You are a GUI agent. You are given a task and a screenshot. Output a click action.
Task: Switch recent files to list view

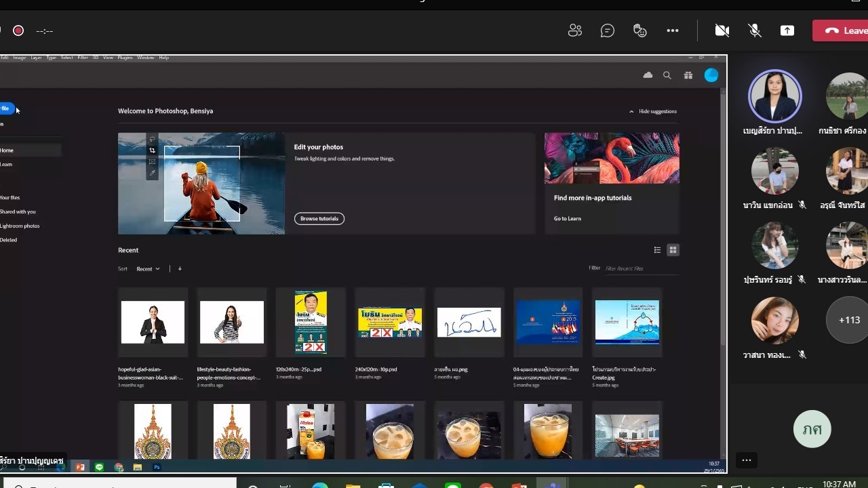pos(657,250)
